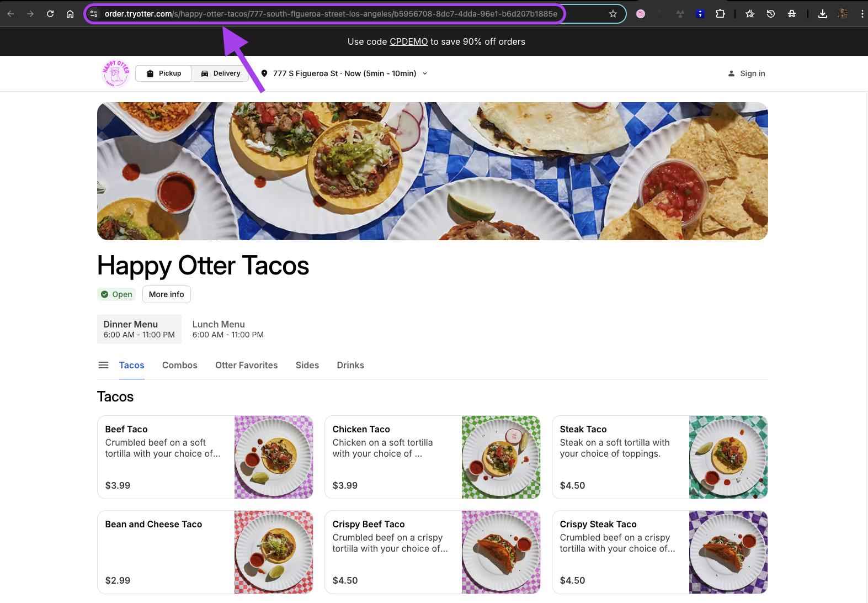The height and width of the screenshot is (603, 868).
Task: Select the Pickup order option
Action: (164, 73)
